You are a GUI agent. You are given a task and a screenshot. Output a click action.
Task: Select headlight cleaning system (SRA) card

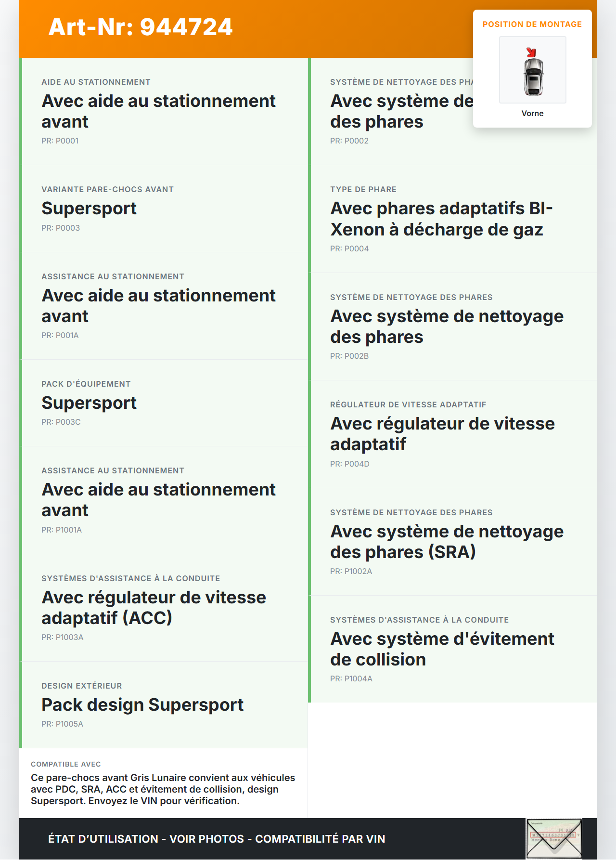[452, 542]
